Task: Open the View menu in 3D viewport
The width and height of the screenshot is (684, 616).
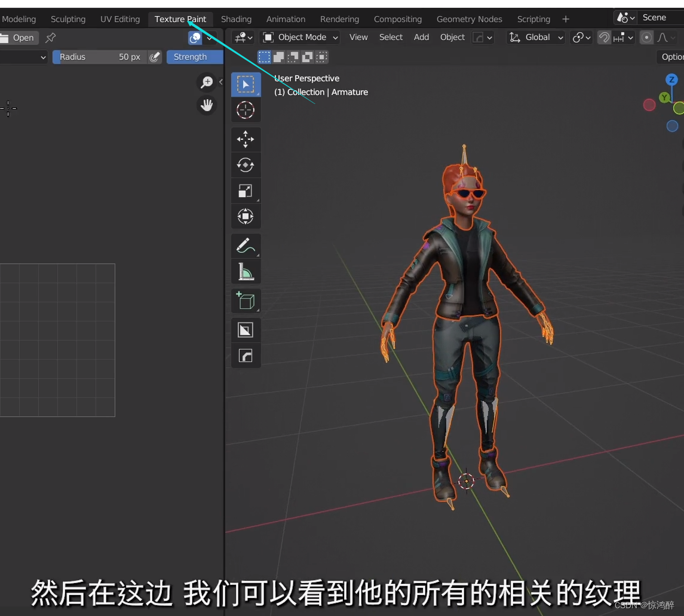Action: (x=358, y=38)
